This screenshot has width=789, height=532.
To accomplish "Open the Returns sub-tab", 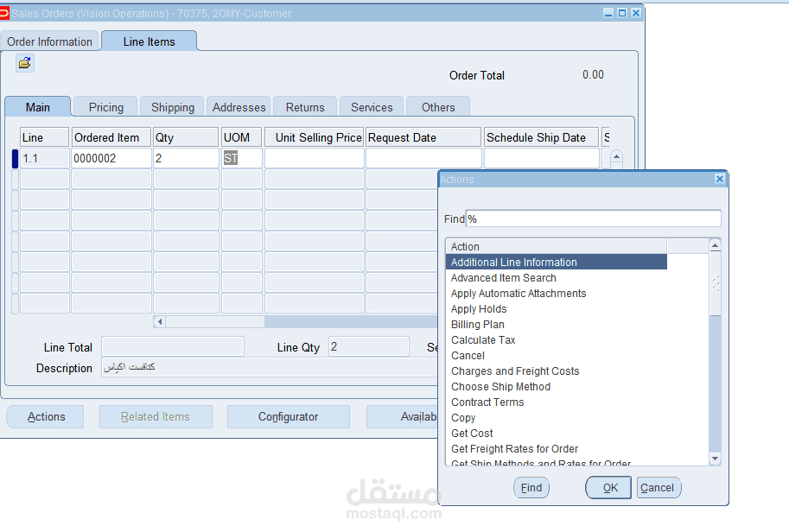I will 305,107.
